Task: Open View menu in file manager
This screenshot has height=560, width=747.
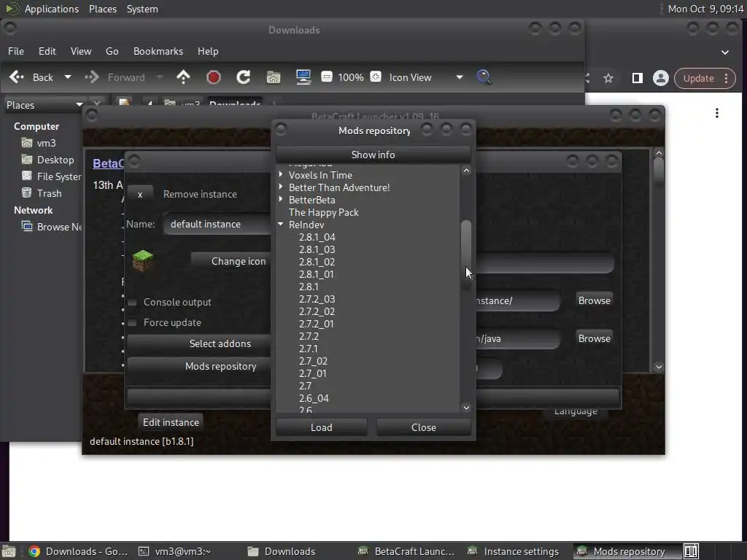Action: [81, 51]
